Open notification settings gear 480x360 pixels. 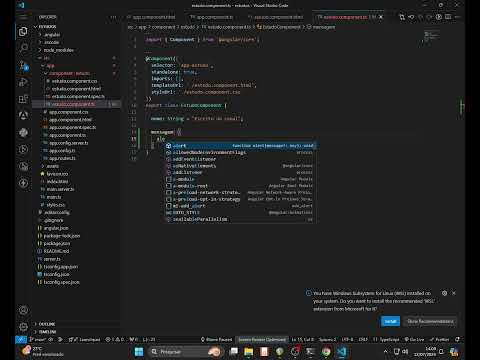444,293
